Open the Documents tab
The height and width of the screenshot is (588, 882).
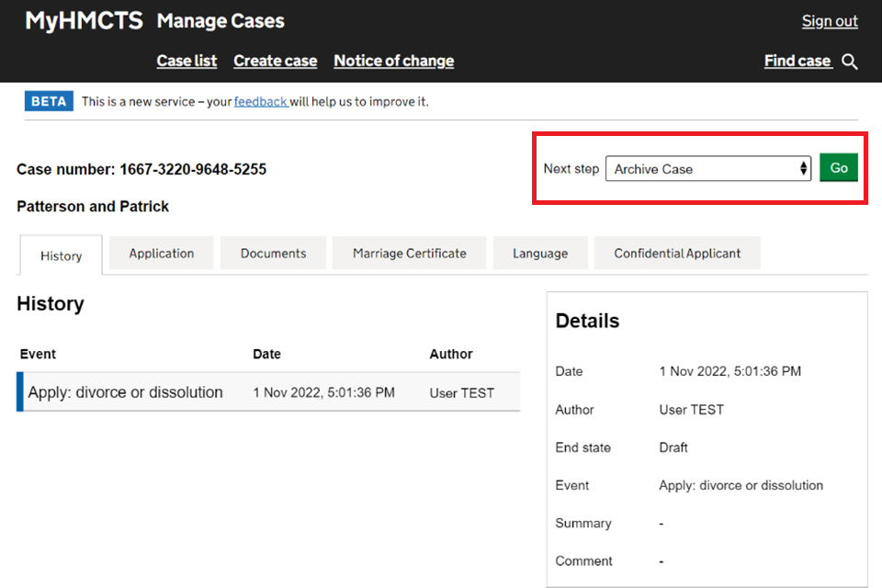pos(273,254)
